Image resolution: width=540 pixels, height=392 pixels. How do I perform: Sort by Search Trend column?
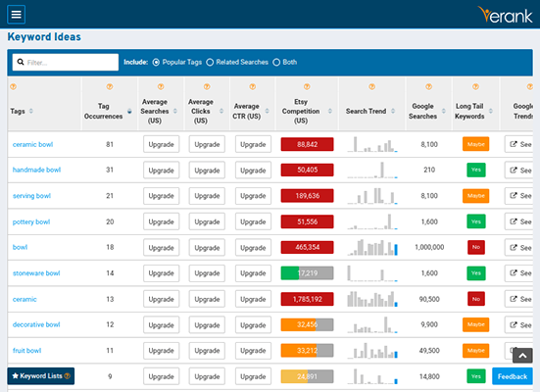[x=393, y=111]
